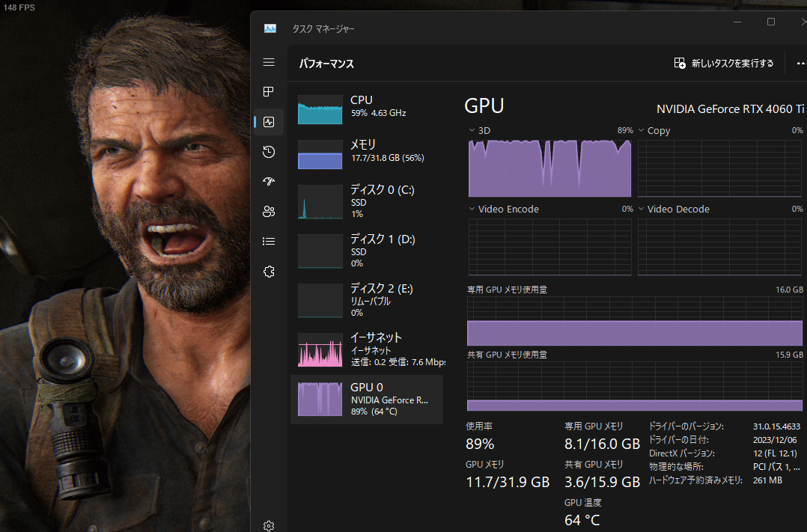
Task: Click the Copy engine graph area
Action: pos(720,168)
